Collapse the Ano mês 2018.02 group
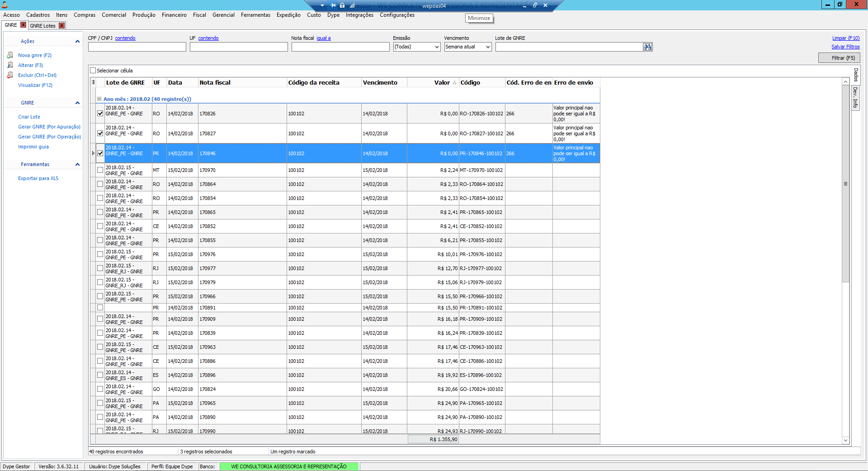This screenshot has height=471, width=868. pyautogui.click(x=99, y=99)
